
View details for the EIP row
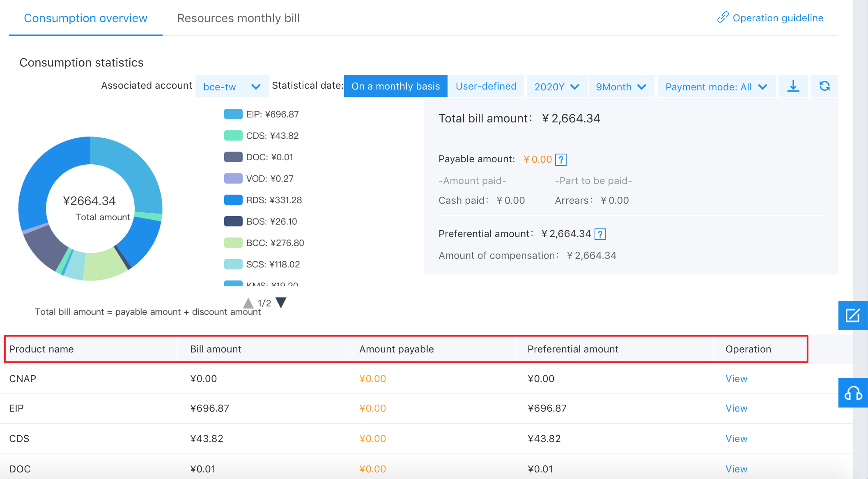[x=736, y=408]
